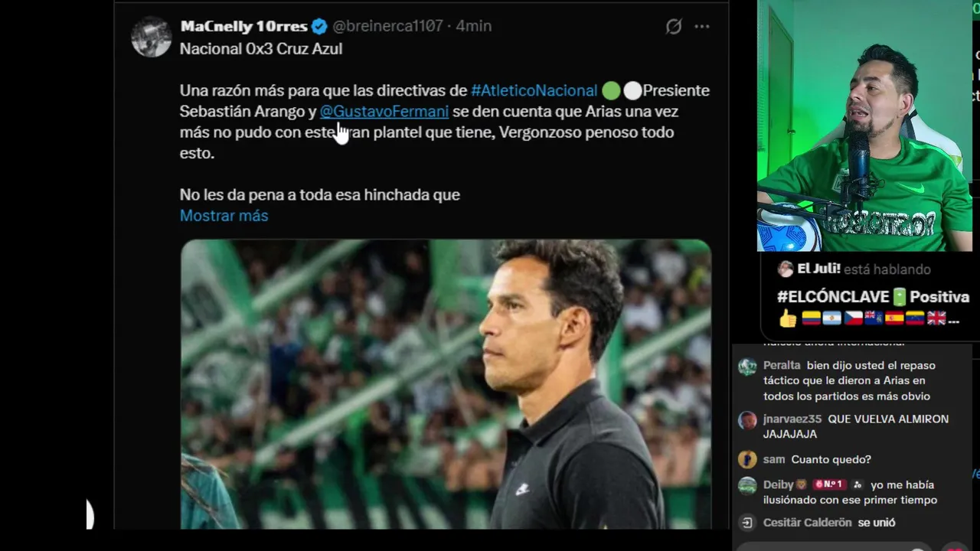
Task: Open the coach photo in tweet
Action: (x=446, y=383)
